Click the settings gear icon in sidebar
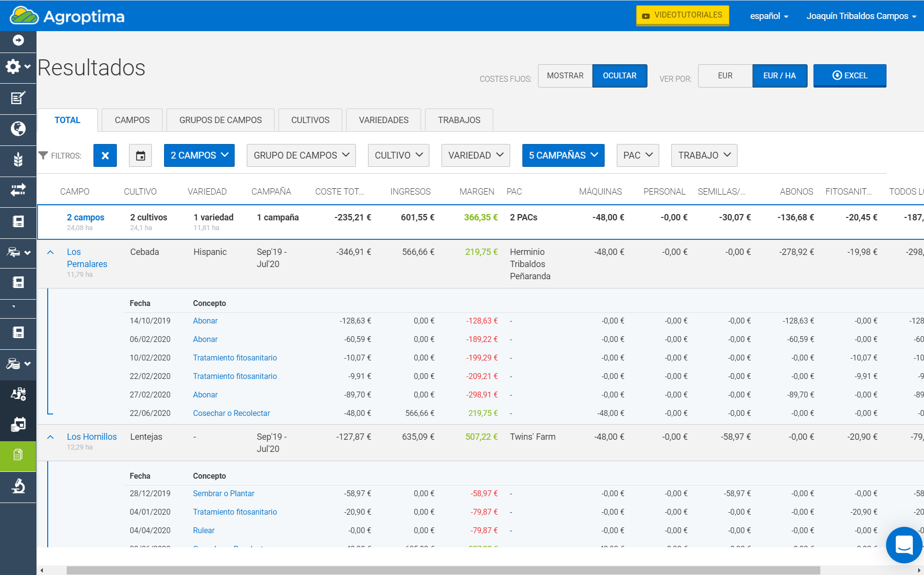Viewport: 924px width, 575px height. (14, 67)
